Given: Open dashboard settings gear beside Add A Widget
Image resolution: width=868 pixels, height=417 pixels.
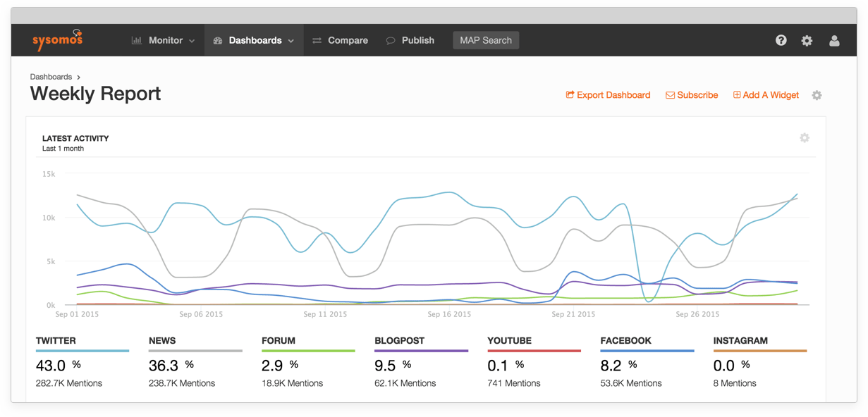Looking at the screenshot, I should (817, 95).
